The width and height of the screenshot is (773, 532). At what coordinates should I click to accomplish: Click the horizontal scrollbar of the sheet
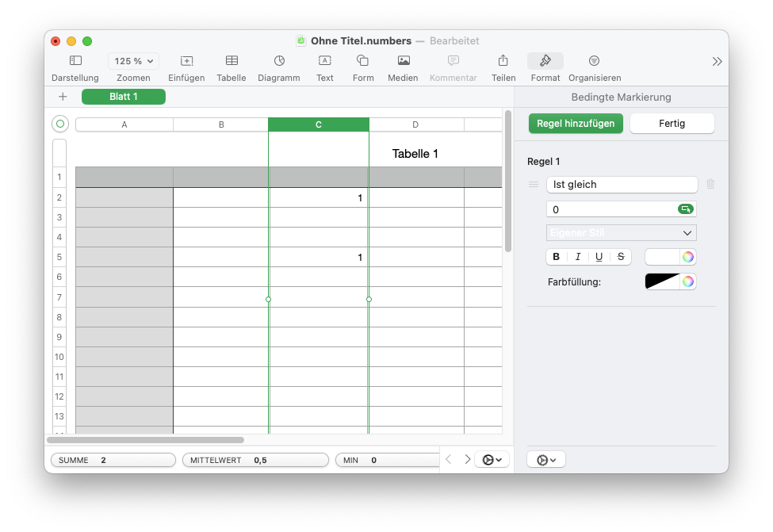tap(145, 440)
